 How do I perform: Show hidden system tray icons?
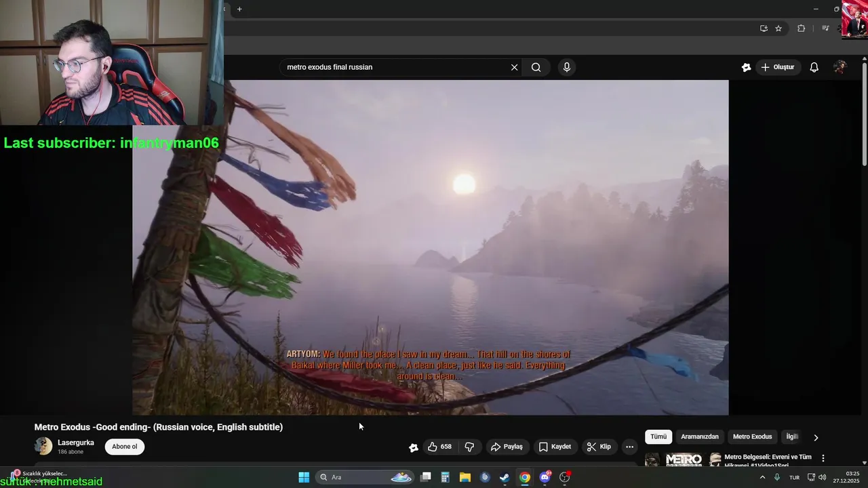(x=762, y=477)
